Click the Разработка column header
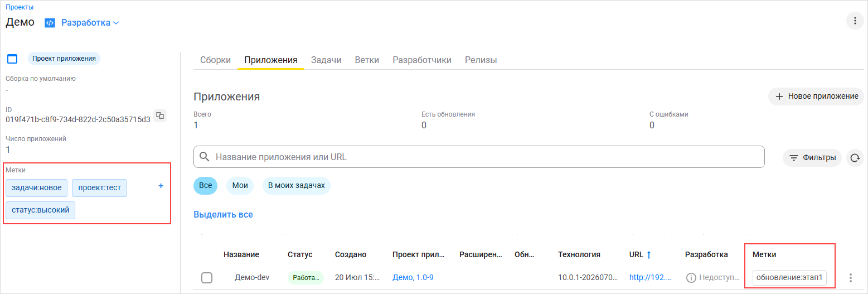 [x=706, y=254]
